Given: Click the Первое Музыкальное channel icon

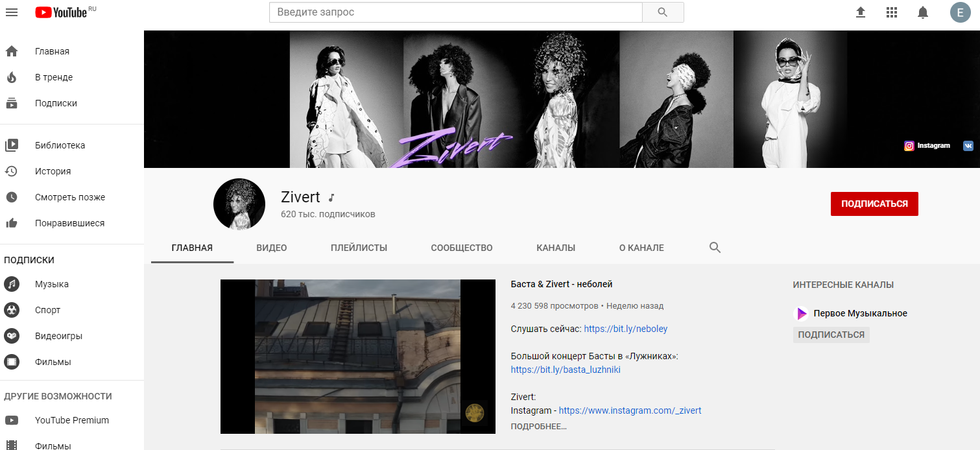Looking at the screenshot, I should point(802,313).
